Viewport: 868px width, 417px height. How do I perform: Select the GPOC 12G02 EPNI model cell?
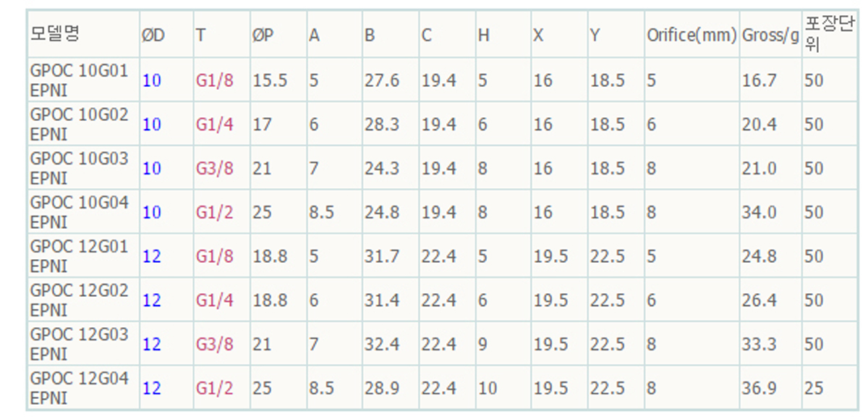(x=79, y=300)
